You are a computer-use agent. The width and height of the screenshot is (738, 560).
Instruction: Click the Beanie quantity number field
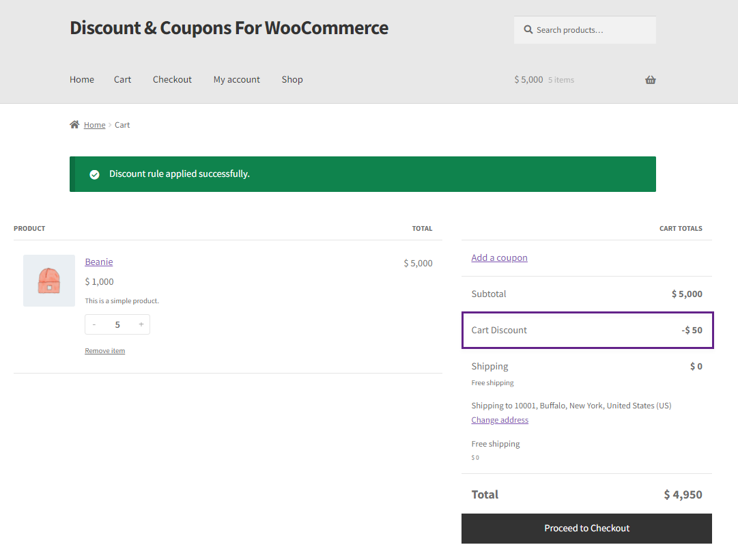click(117, 324)
